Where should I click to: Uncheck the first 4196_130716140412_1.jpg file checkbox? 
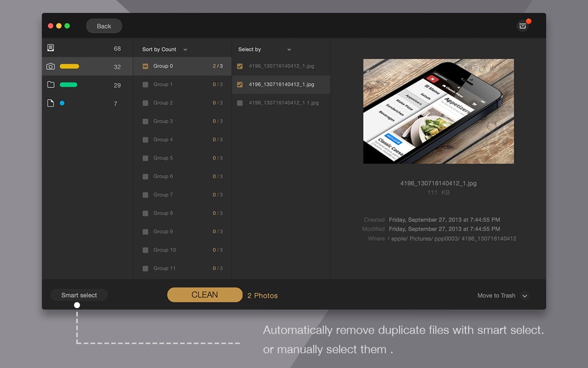coord(240,66)
